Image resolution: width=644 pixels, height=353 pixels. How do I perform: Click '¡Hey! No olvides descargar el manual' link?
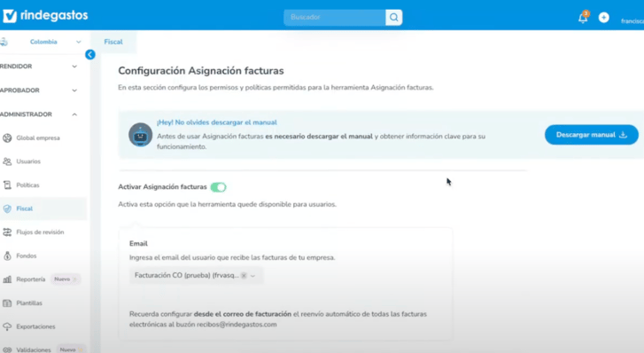[x=217, y=122]
